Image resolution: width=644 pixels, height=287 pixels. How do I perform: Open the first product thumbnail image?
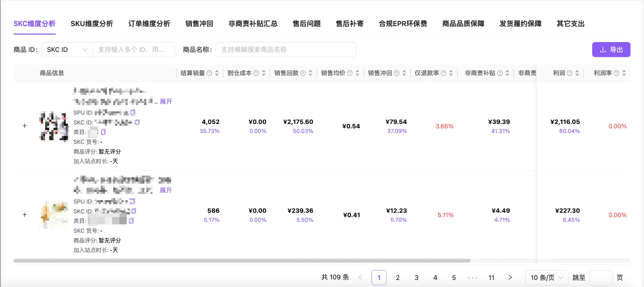[54, 126]
